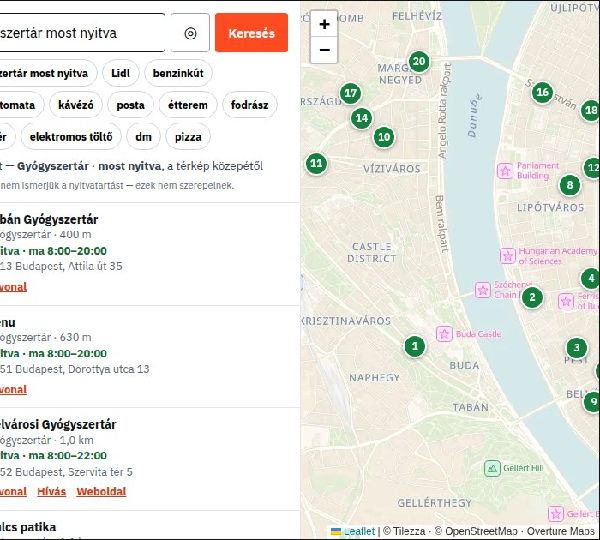The height and width of the screenshot is (540, 600).
Task: Choose the posta suggestion chip
Action: click(130, 105)
